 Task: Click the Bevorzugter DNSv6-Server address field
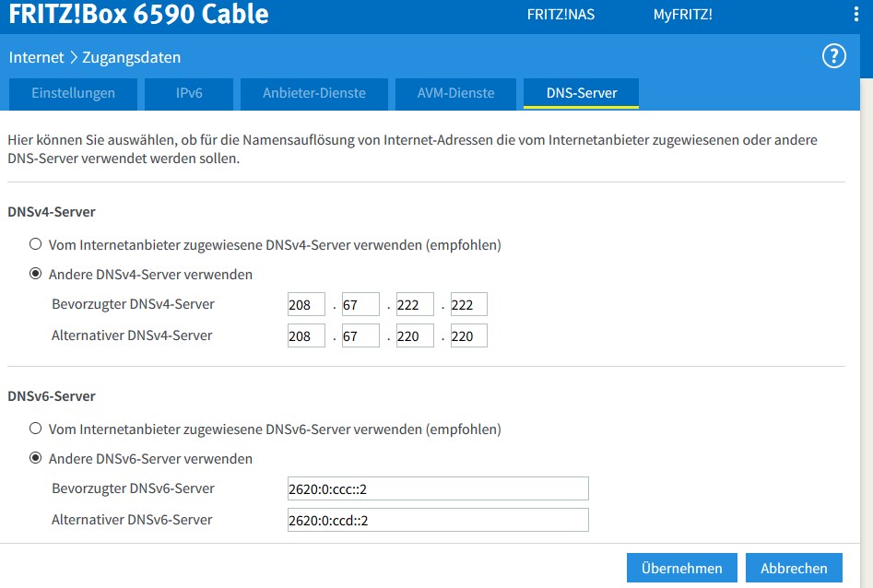point(438,488)
